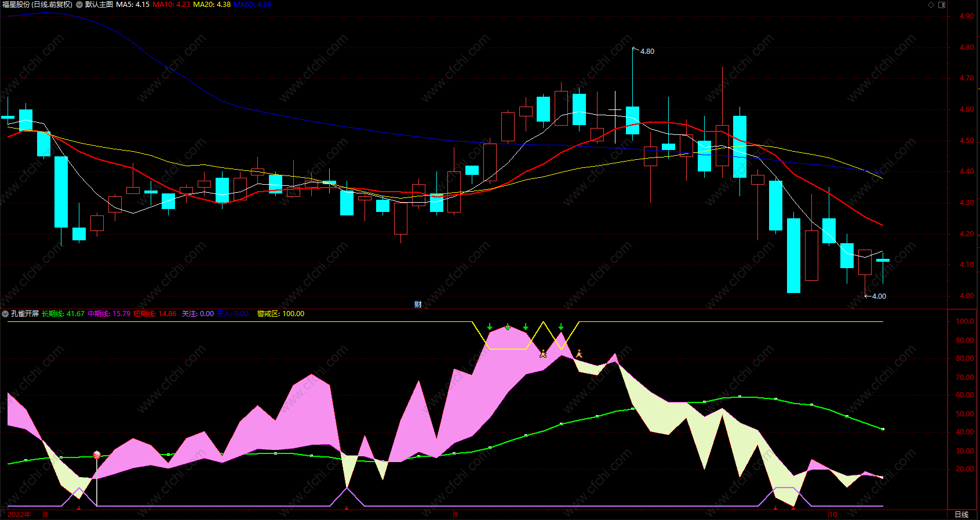Viewport: 980px width, 520px height.
Task: Click month 10 on time axis
Action: click(833, 515)
